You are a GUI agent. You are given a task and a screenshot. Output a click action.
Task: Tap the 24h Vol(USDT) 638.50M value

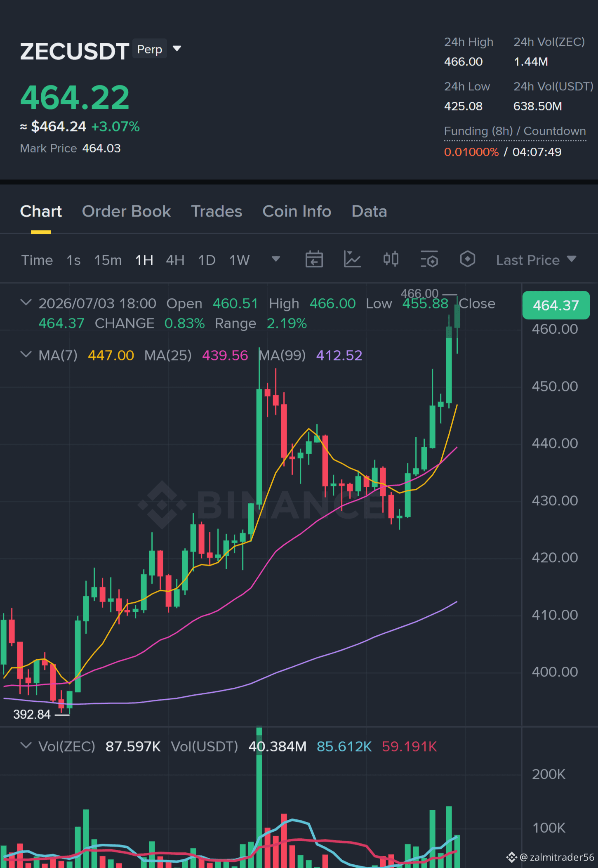point(537,106)
